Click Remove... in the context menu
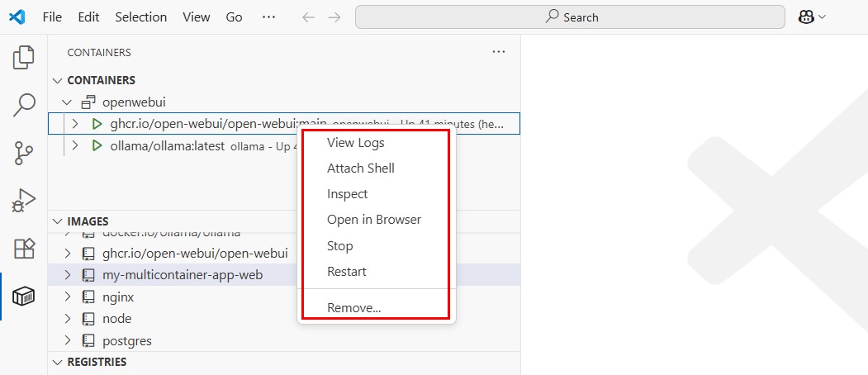Viewport: 868px width, 375px height. coord(353,308)
